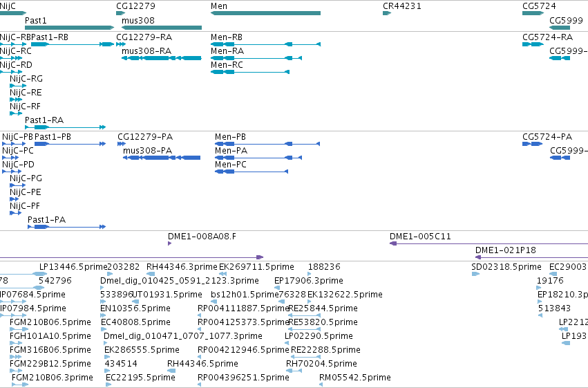The height and width of the screenshot is (388, 588).
Task: Click the RH70204.5prime EST
Action: (x=294, y=371)
